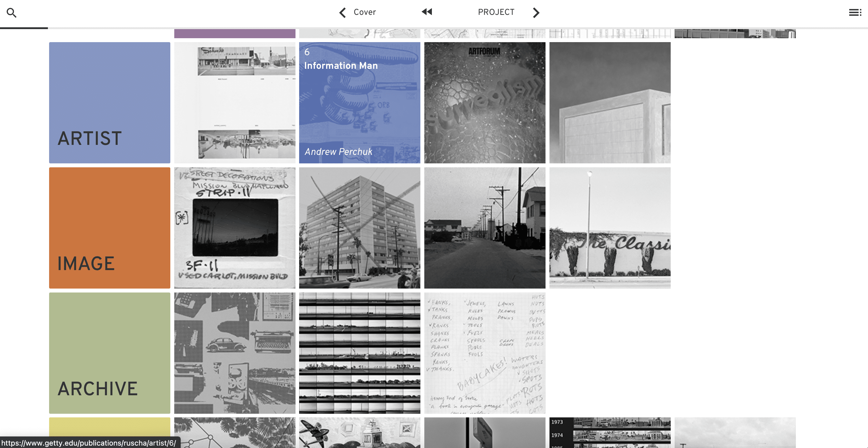Image resolution: width=868 pixels, height=448 pixels.
Task: Open the high-rise apartment building photo
Action: click(359, 228)
